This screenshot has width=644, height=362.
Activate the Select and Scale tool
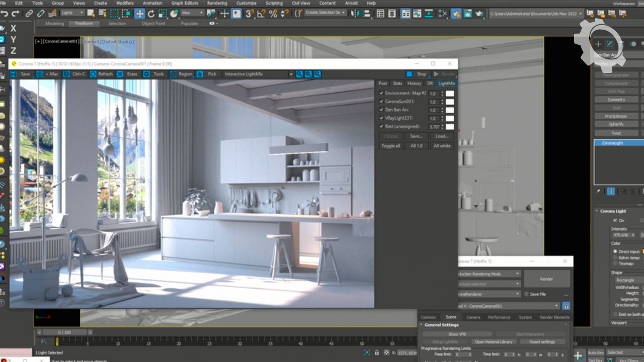tap(163, 14)
